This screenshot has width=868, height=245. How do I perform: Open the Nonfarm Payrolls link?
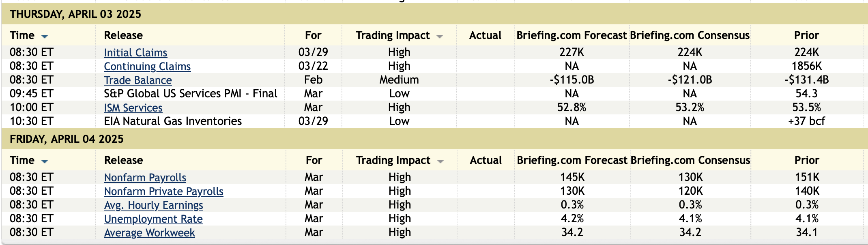tap(145, 178)
